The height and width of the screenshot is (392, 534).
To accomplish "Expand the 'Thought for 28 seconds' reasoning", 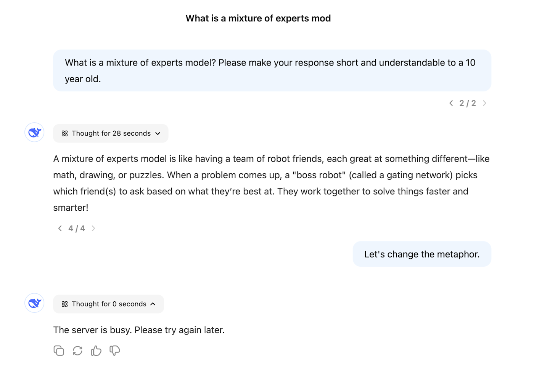I will click(111, 133).
